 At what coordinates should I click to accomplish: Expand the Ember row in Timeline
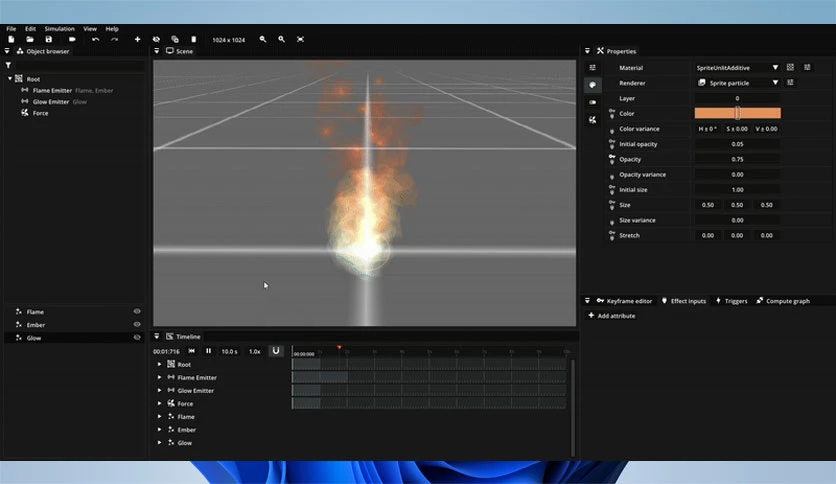coord(159,429)
